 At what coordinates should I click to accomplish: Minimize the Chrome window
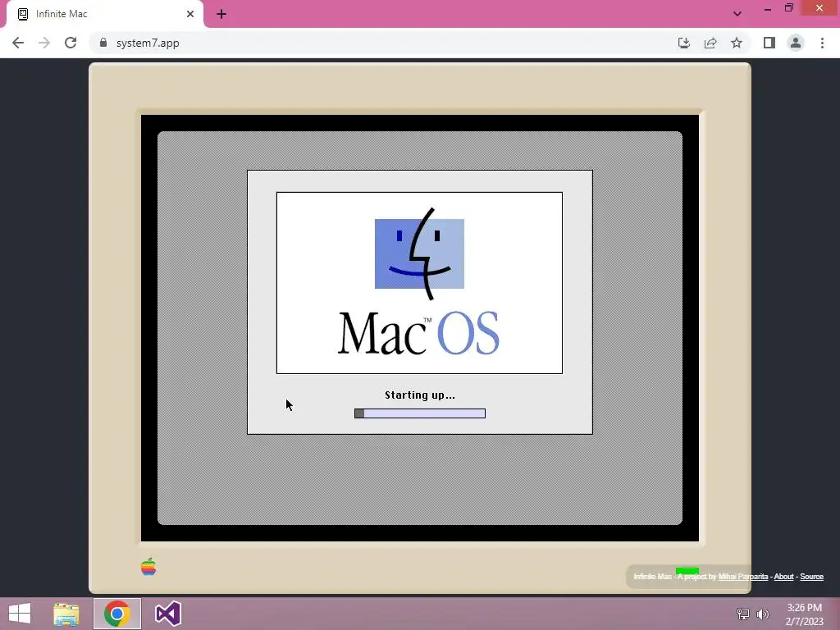tap(768, 9)
